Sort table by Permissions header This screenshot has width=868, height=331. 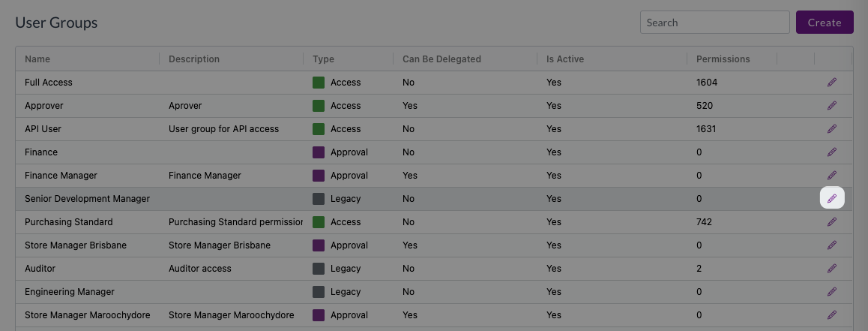pyautogui.click(x=723, y=59)
